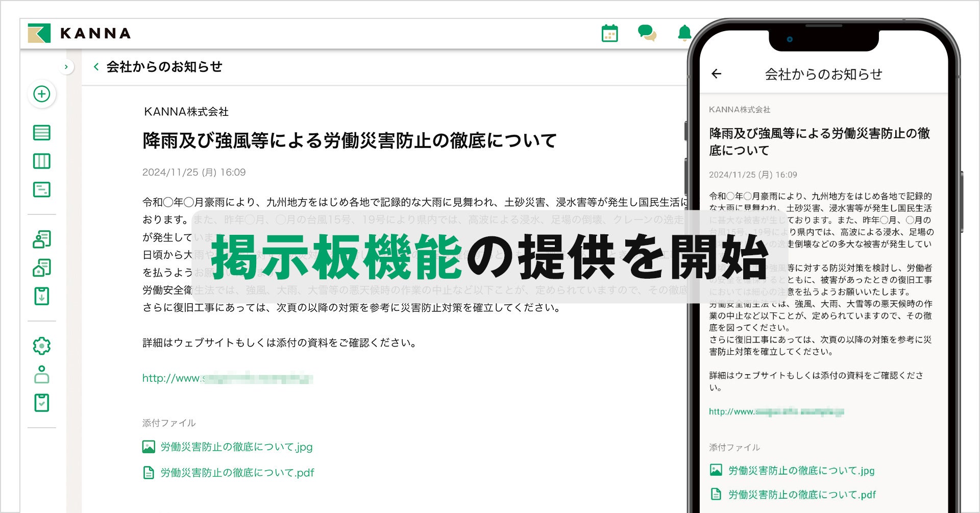
Task: Tap the 添付ファイル label on the phone
Action: pyautogui.click(x=734, y=448)
